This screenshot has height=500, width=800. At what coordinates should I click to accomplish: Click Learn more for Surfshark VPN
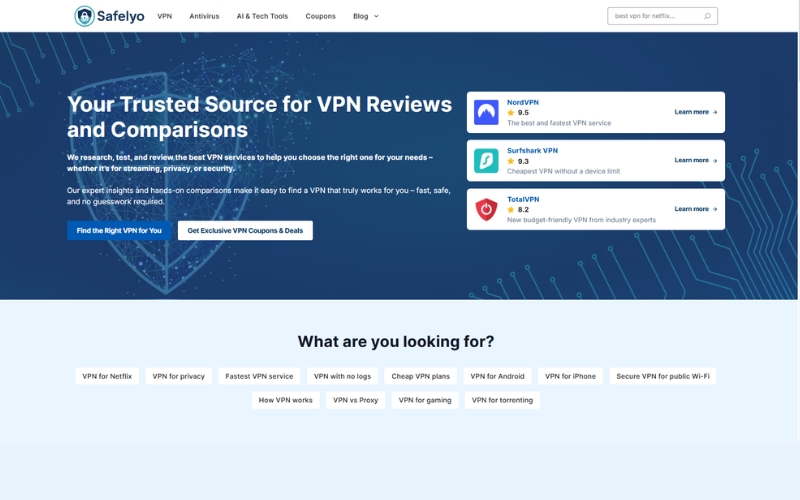(696, 161)
